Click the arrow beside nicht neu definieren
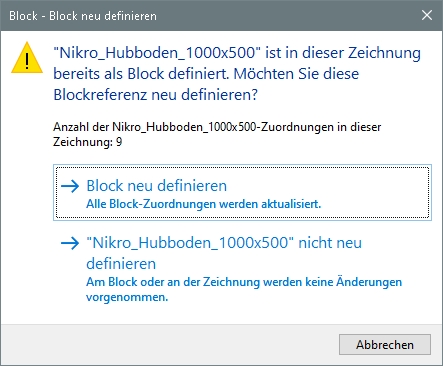The width and height of the screenshot is (443, 366). 70,243
